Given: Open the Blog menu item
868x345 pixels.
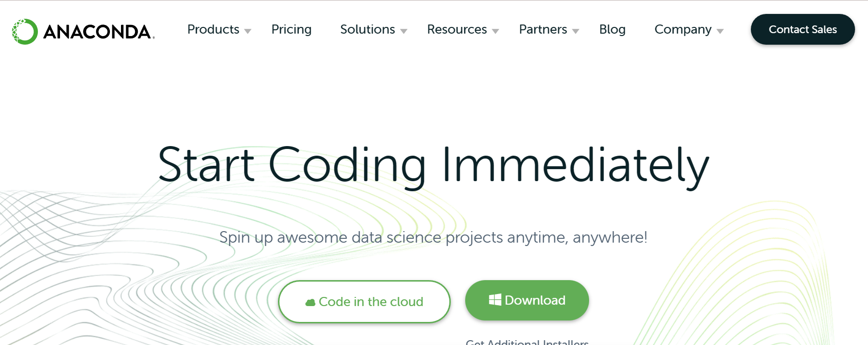Looking at the screenshot, I should tap(612, 29).
